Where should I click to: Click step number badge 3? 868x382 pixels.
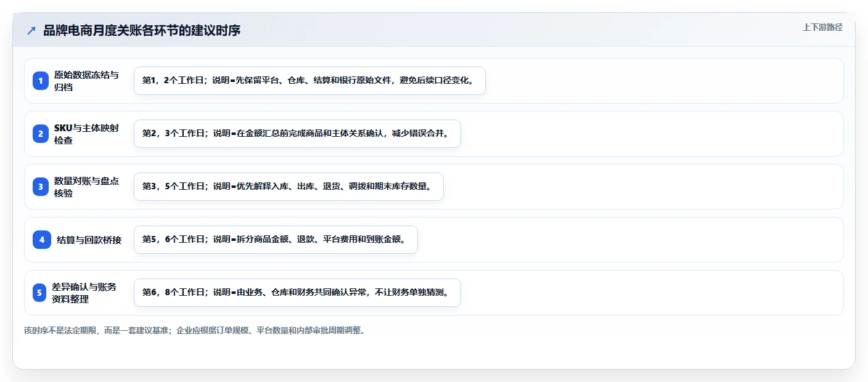[41, 187]
